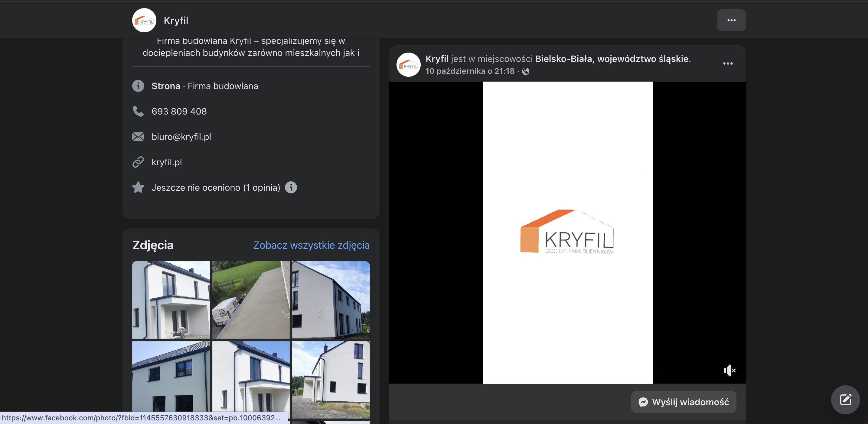This screenshot has height=424, width=868.
Task: Open 'Zobacz wszystkie zdjęcia' link
Action: coord(311,245)
